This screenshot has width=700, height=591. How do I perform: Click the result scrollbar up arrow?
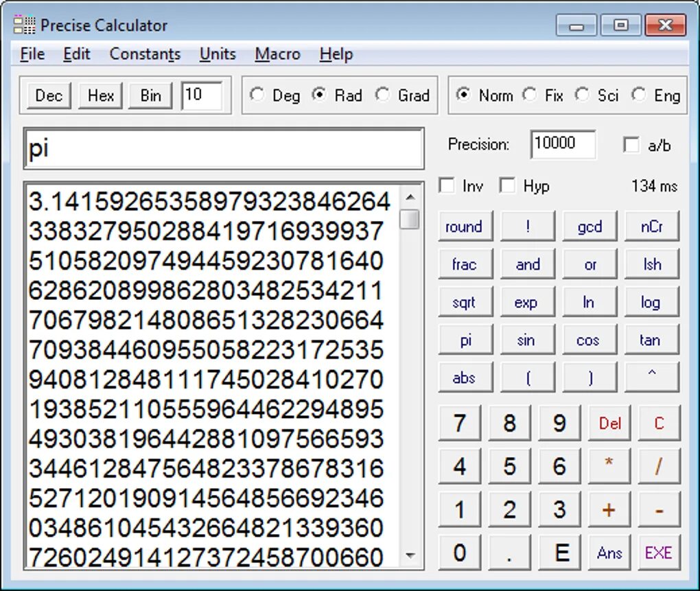coord(410,197)
